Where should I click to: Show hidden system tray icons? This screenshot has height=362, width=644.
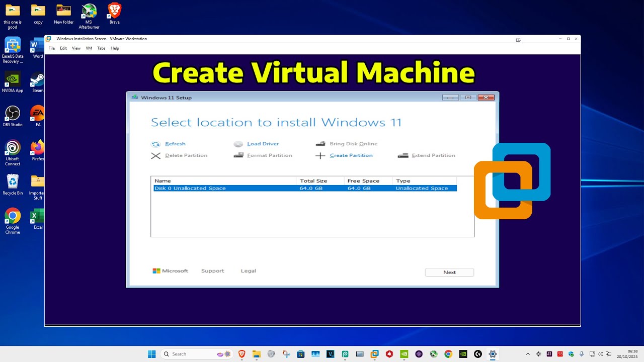click(528, 354)
